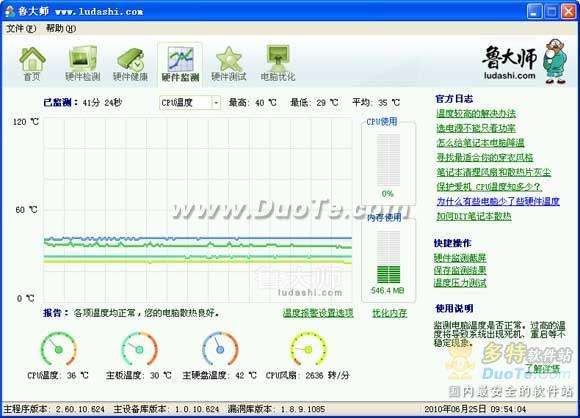Click the CPU温度 gauge dial
580x418 pixels.
(x=58, y=349)
